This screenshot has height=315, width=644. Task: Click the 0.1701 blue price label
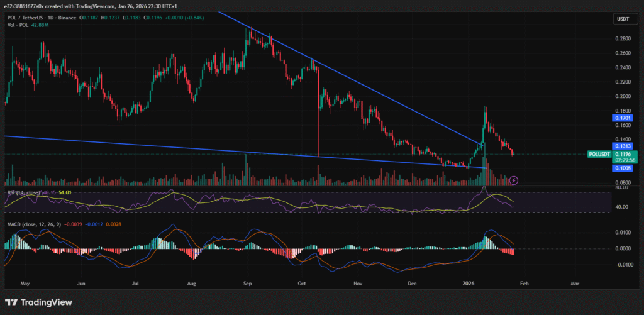(x=624, y=117)
